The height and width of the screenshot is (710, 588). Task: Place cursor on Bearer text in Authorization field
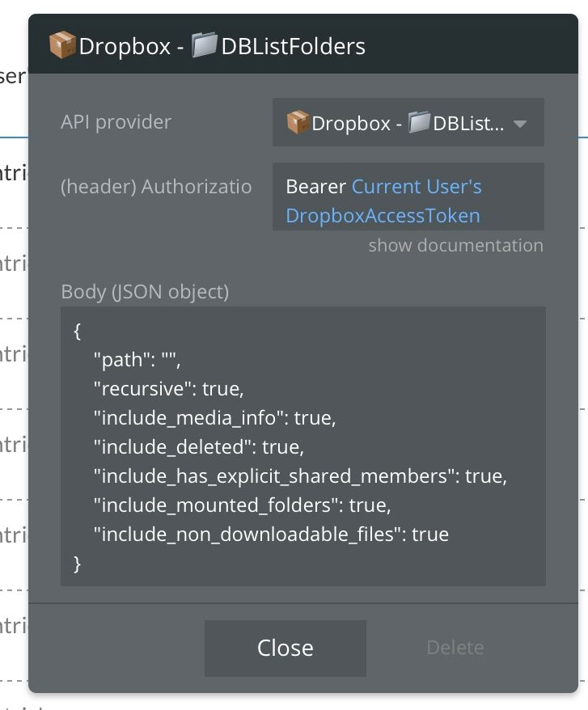[x=315, y=187]
